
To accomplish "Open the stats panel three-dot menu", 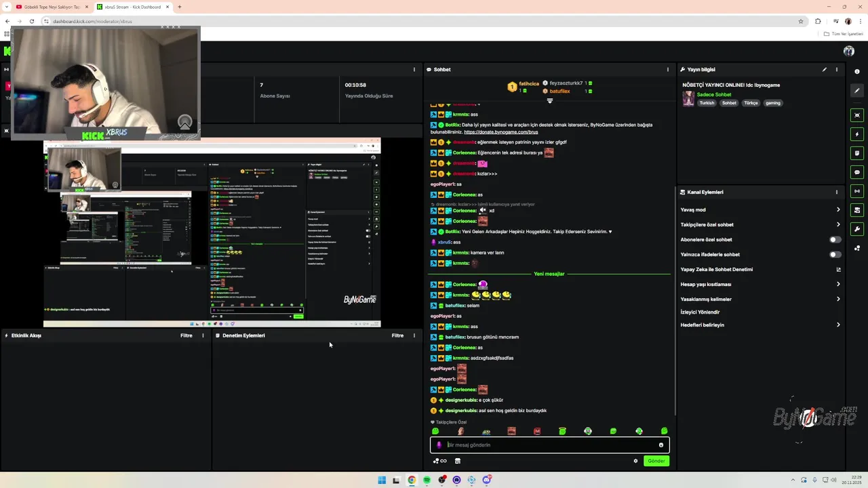I will pos(414,69).
